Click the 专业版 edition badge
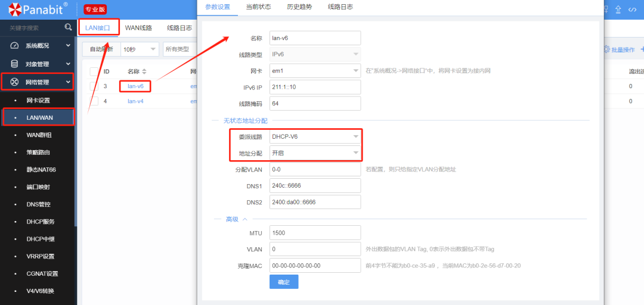The height and width of the screenshot is (305, 644). tap(95, 9)
